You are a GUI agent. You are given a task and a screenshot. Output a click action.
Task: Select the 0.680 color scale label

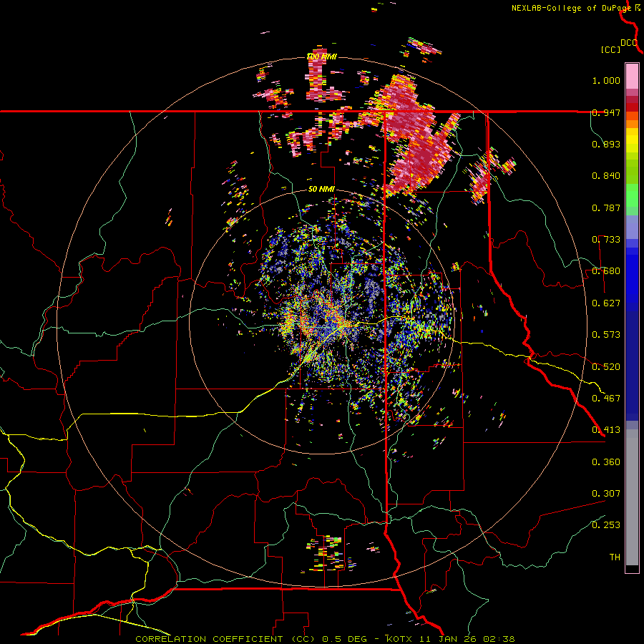[x=606, y=271]
